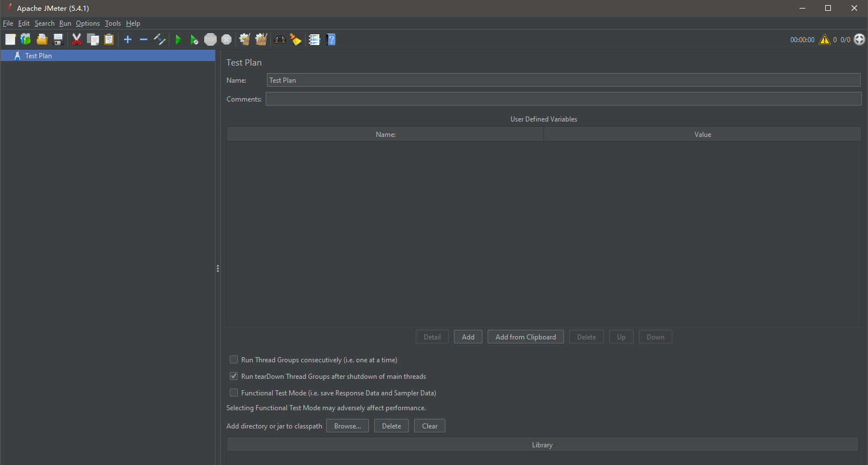Image resolution: width=868 pixels, height=465 pixels.
Task: Click the Open file folder icon
Action: pyautogui.click(x=42, y=39)
